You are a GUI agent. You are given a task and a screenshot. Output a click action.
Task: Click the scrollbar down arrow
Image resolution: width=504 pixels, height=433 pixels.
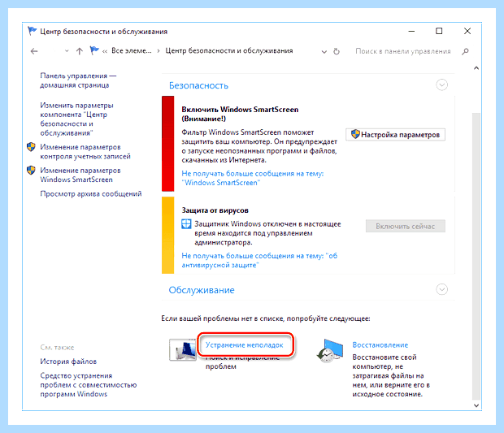(476, 405)
